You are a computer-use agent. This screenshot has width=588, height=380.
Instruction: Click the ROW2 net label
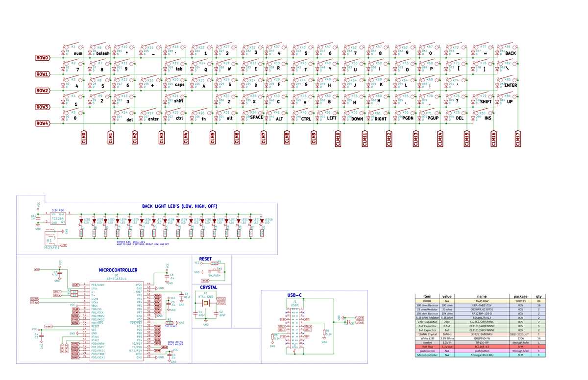pyautogui.click(x=43, y=91)
